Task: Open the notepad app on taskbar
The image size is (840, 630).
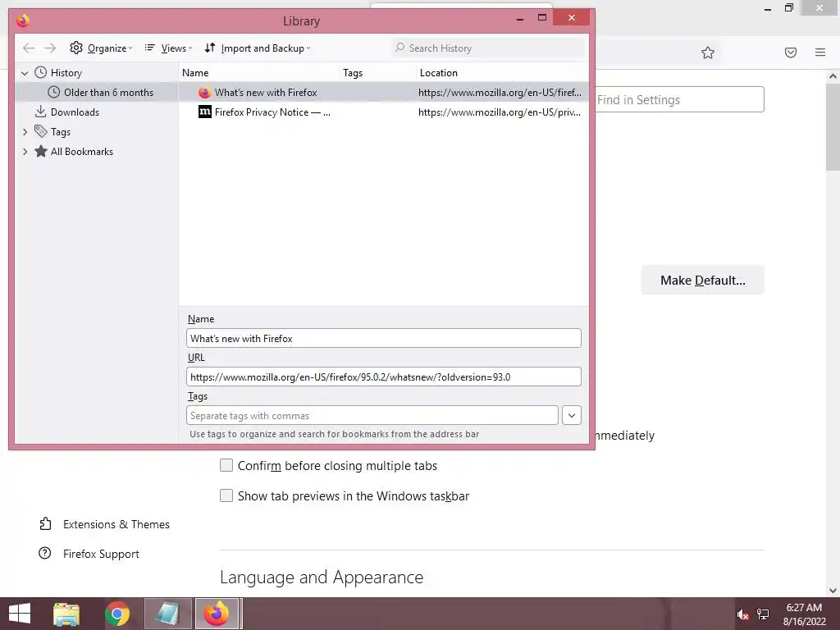Action: pyautogui.click(x=168, y=614)
